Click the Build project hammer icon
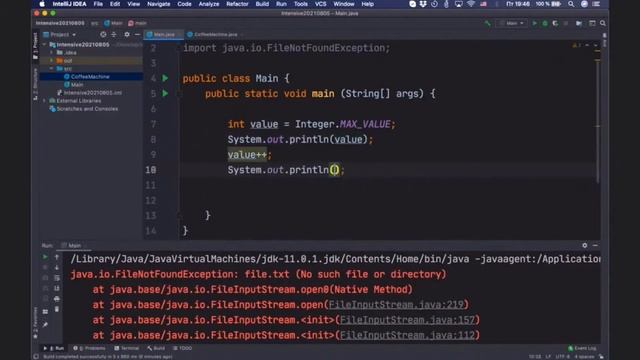The image size is (640, 360). pyautogui.click(x=487, y=23)
